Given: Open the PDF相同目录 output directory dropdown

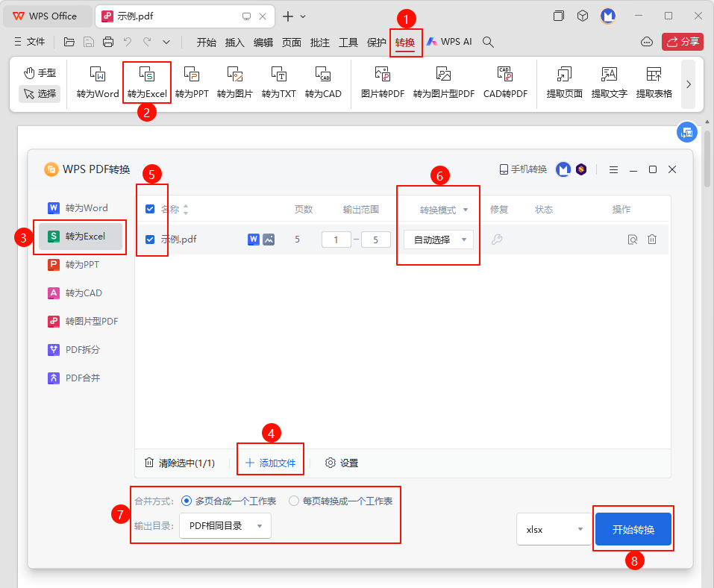Looking at the screenshot, I should [225, 525].
